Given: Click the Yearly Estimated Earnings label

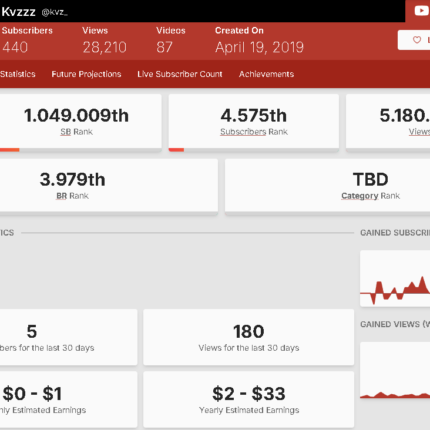Looking at the screenshot, I should 249,410.
